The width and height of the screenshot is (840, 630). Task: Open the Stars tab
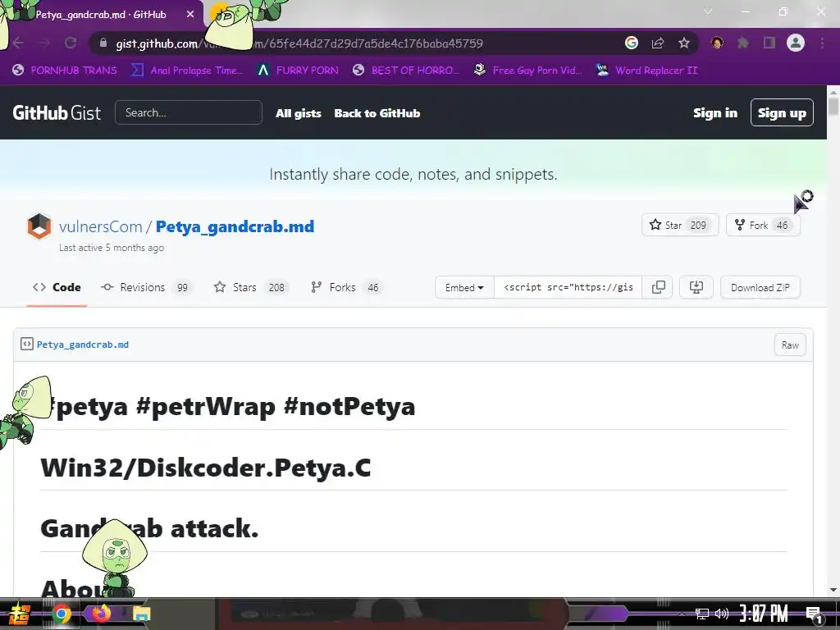tap(251, 287)
